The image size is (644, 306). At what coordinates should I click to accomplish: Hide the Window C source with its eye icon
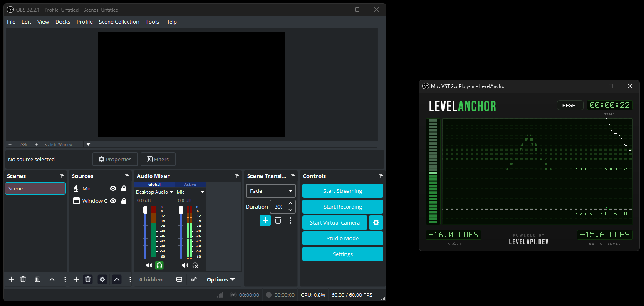[113, 201]
